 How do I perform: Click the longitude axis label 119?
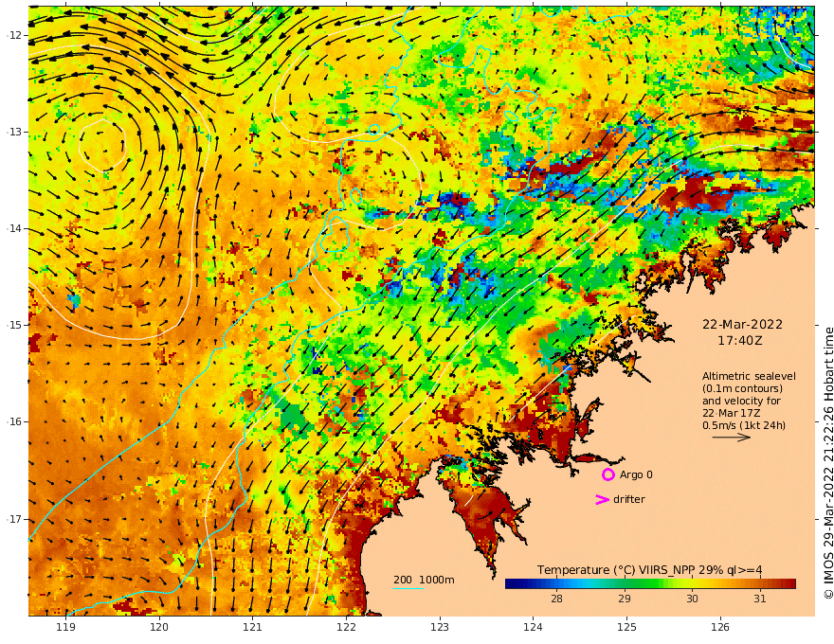click(65, 628)
